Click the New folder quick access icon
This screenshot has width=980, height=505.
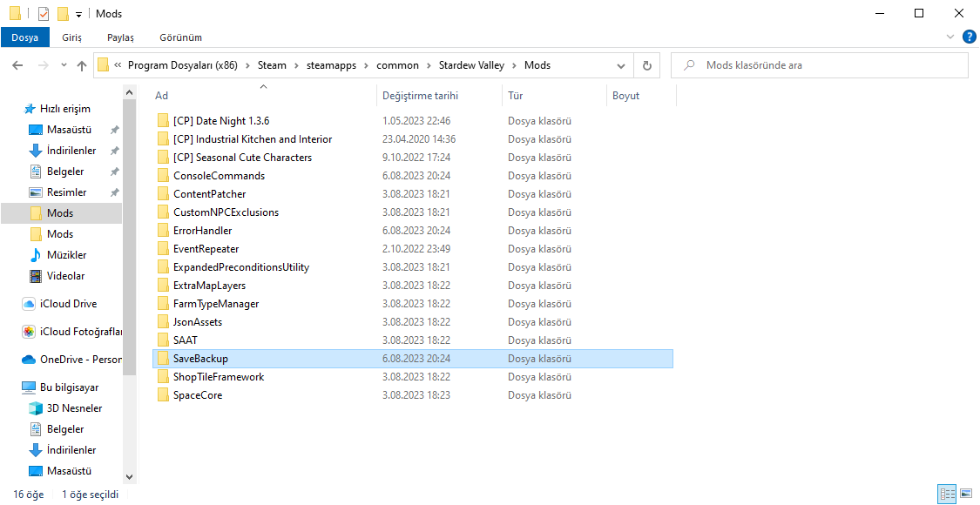point(63,13)
